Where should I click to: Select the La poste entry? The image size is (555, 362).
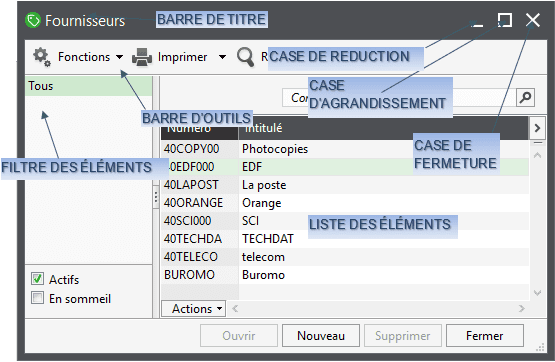(264, 185)
